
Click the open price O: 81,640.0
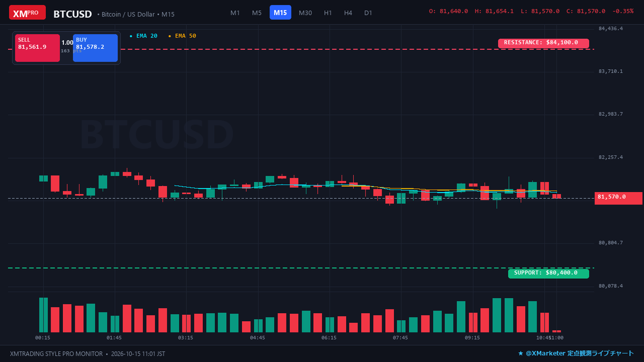[449, 11]
